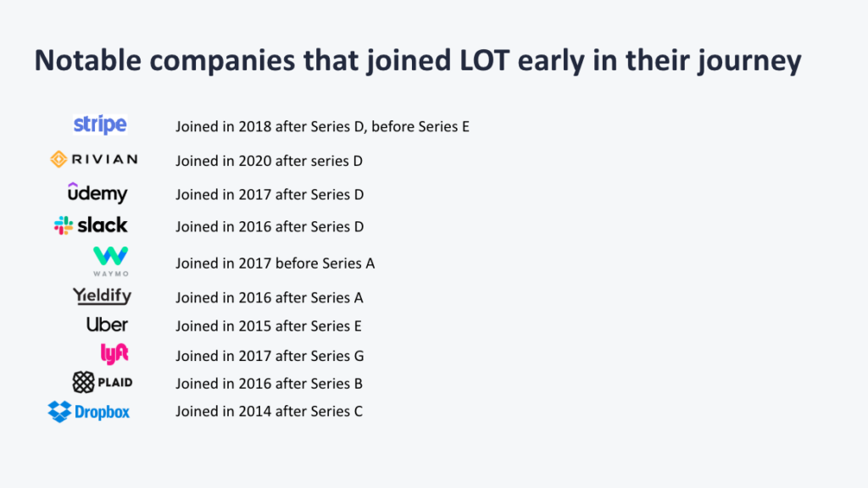Select the Dropbox logo

click(x=89, y=412)
